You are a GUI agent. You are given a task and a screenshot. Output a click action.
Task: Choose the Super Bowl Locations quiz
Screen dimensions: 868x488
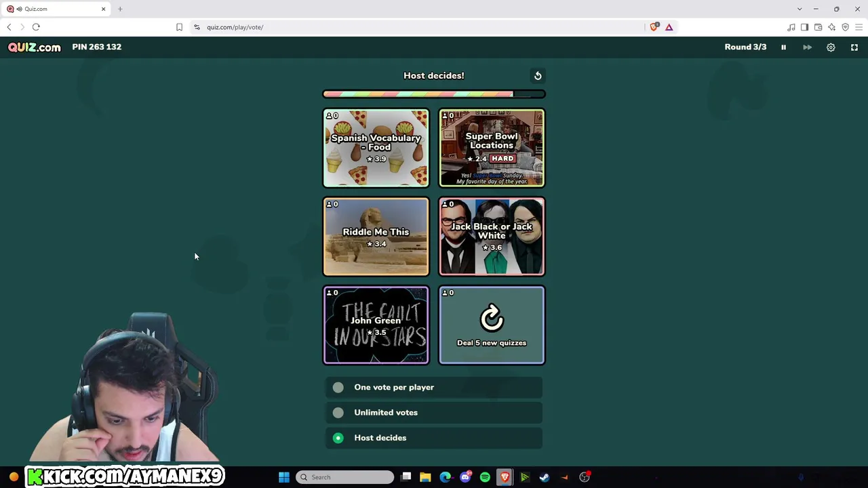(492, 148)
